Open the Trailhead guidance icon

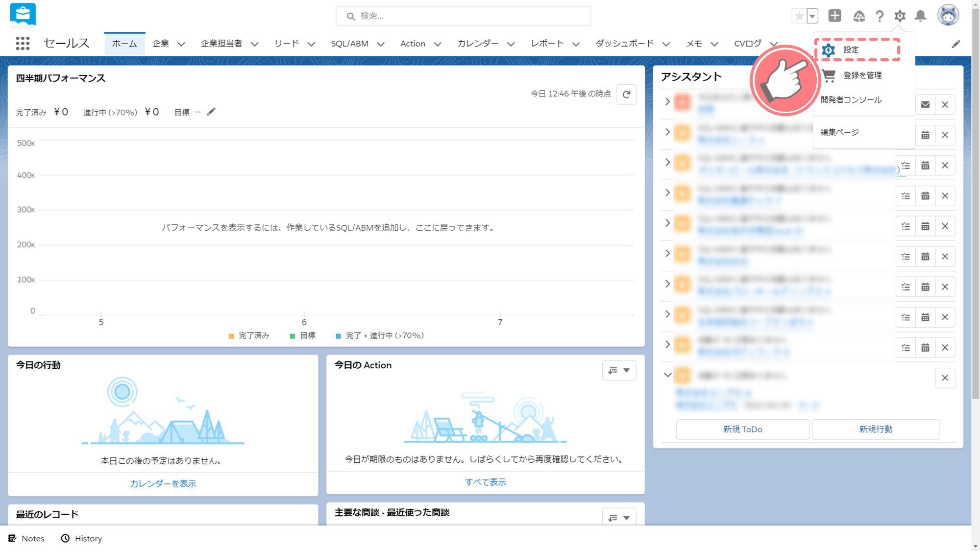point(859,16)
